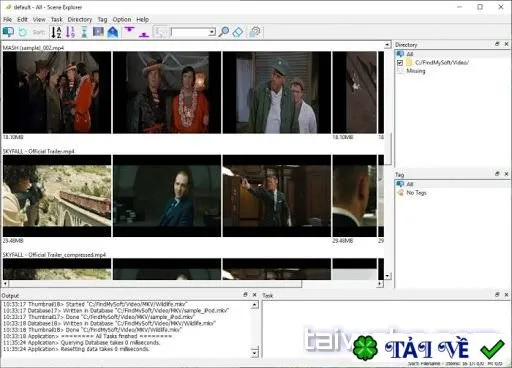Screen dimensions: 512x368
Task: Open the Directory menu
Action: [80, 19]
